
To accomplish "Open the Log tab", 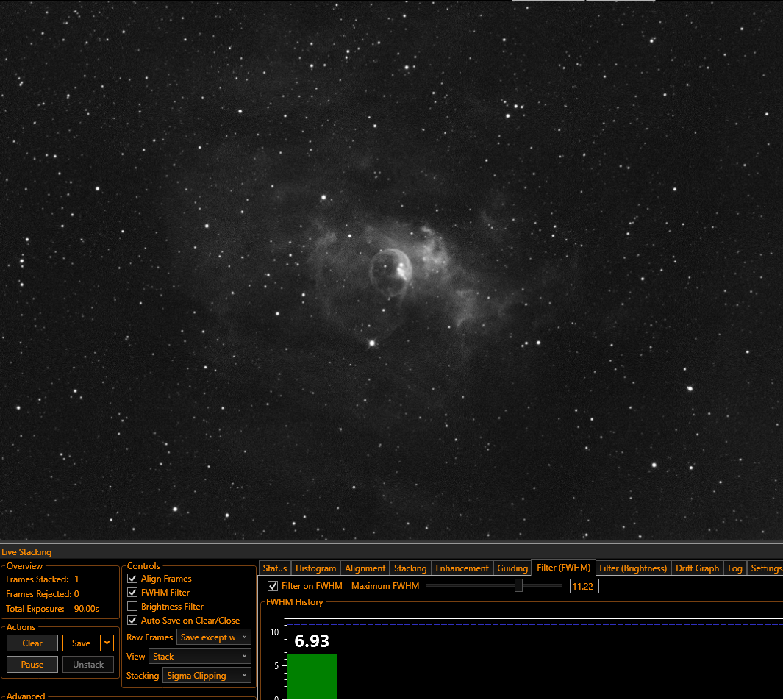I will pos(734,568).
